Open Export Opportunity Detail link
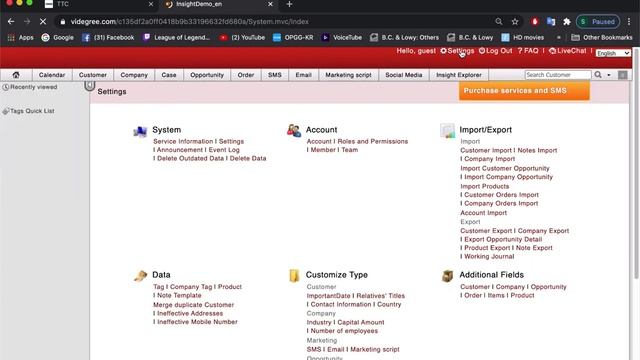 (x=503, y=239)
